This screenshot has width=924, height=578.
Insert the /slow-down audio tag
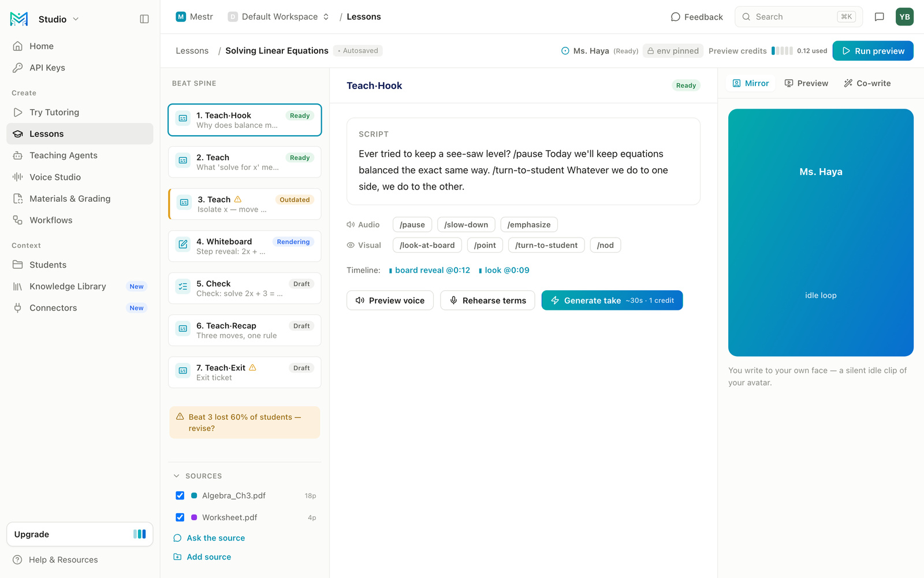click(466, 225)
